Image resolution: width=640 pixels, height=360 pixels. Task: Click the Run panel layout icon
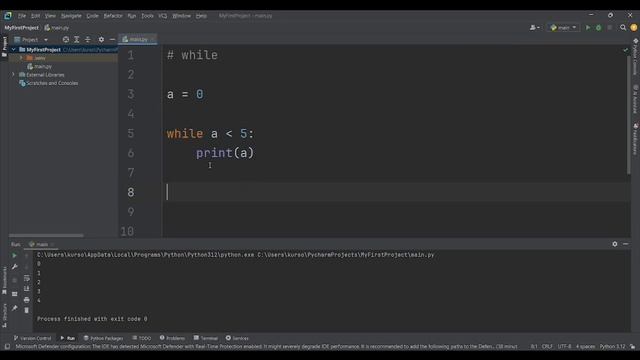14,294
